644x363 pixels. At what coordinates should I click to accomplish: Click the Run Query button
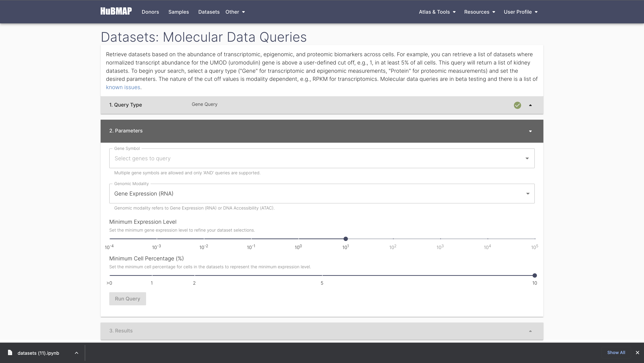pyautogui.click(x=128, y=299)
